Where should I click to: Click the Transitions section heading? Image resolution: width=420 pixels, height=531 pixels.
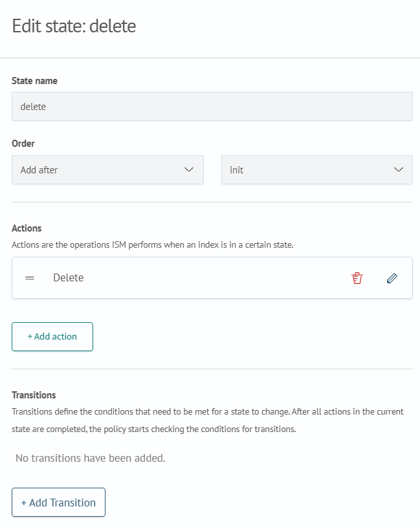pos(34,395)
